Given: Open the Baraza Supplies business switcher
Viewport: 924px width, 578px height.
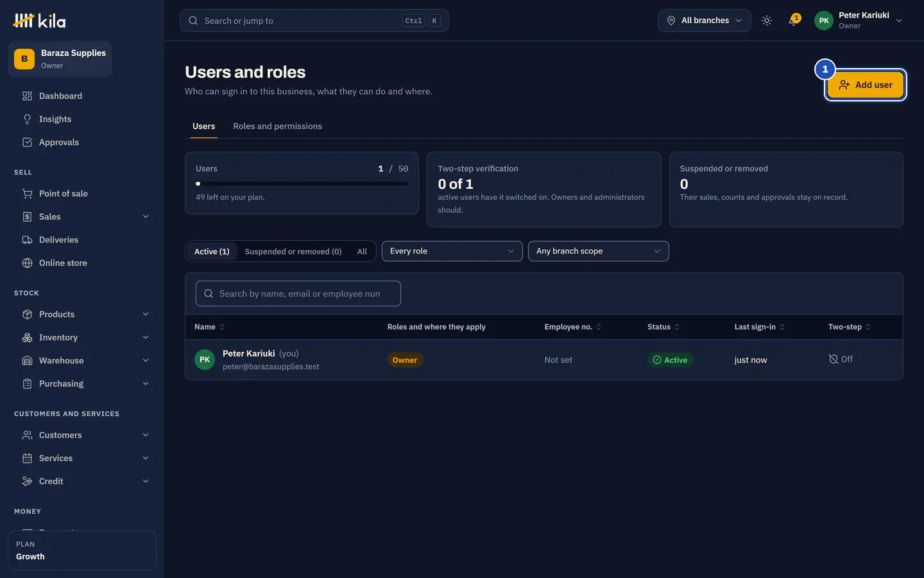Looking at the screenshot, I should click(60, 59).
